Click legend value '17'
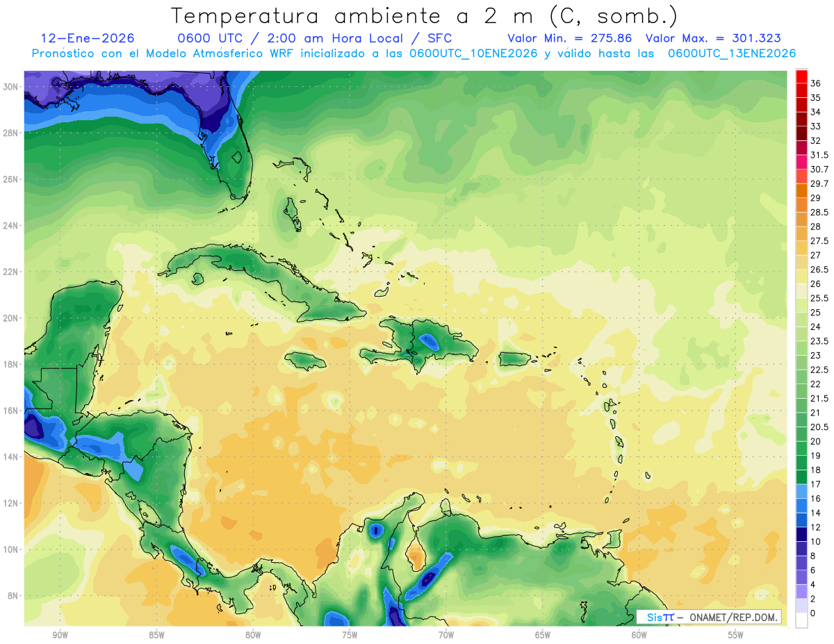Screen dimensions: 834x644 click(x=816, y=484)
